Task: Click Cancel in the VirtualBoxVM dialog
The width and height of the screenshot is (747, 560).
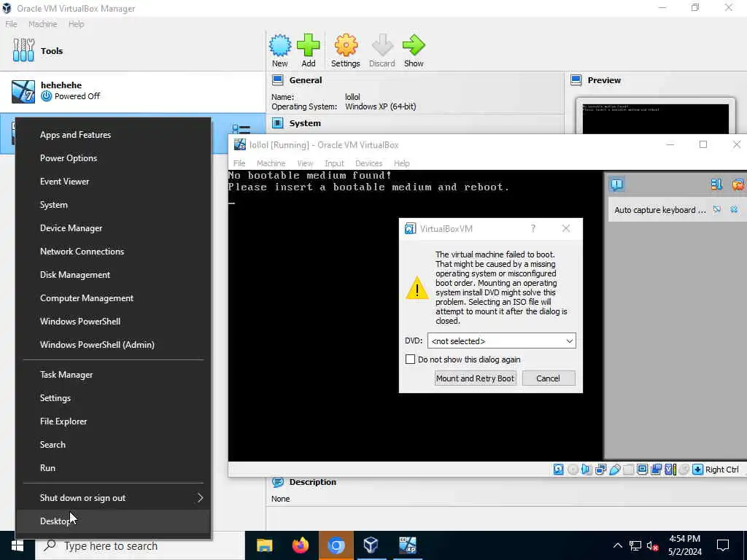Action: 549,378
